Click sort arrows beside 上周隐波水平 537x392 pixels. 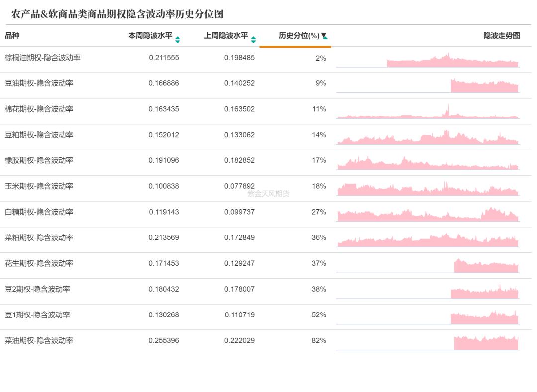[x=253, y=39]
